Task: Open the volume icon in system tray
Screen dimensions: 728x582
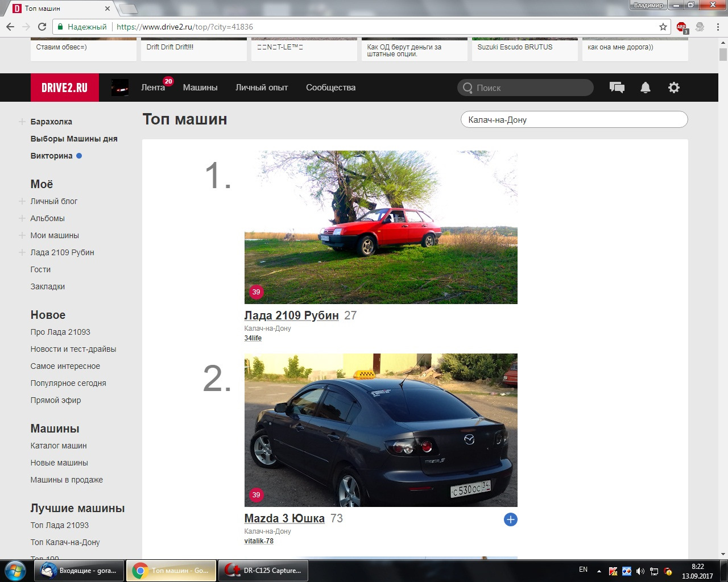Action: coord(640,571)
